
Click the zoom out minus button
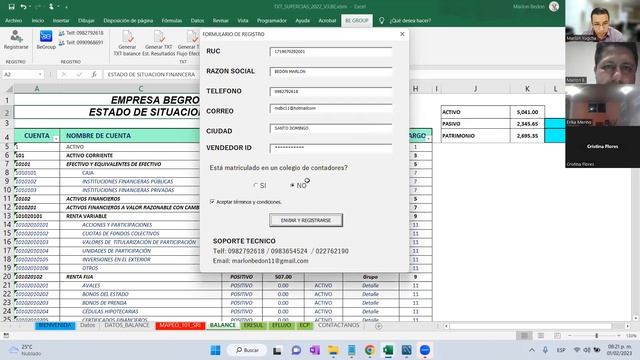tap(570, 336)
